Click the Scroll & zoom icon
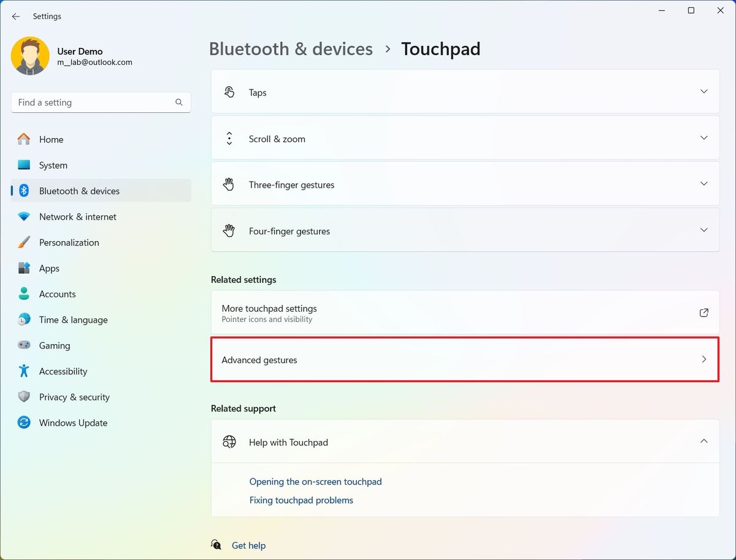 point(229,138)
